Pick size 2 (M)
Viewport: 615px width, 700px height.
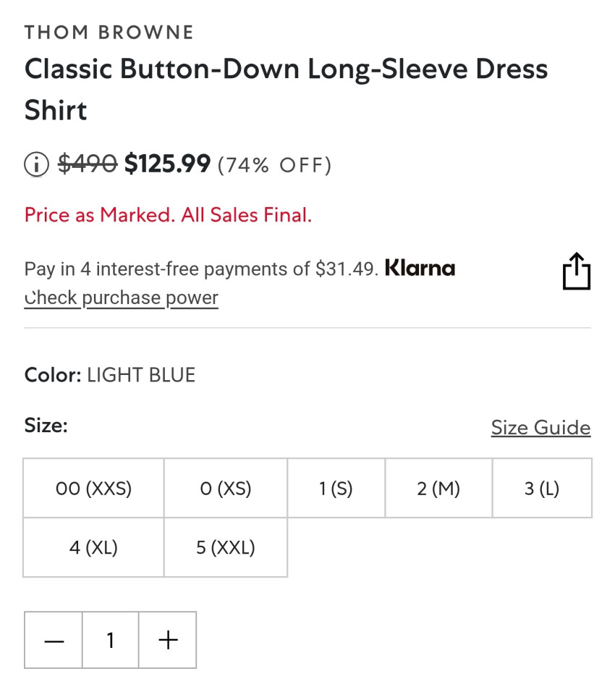click(438, 489)
